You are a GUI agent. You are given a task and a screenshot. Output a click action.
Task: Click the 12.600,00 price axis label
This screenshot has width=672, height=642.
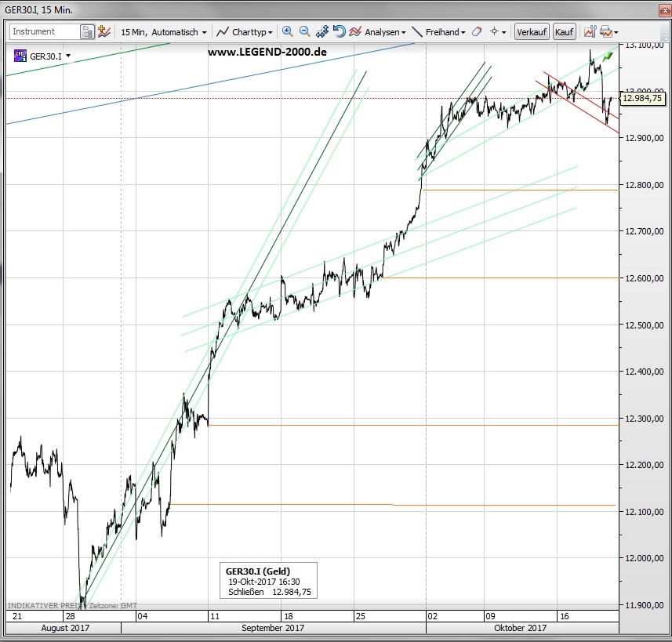pos(644,278)
